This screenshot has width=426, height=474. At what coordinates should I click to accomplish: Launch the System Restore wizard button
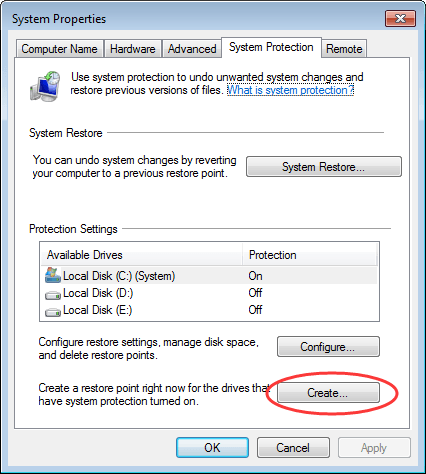[x=324, y=166]
